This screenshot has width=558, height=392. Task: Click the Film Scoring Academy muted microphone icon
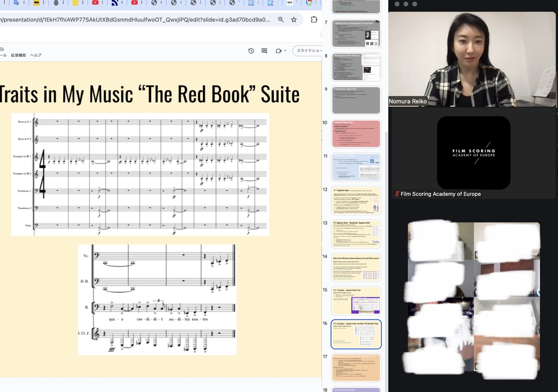[x=397, y=194]
